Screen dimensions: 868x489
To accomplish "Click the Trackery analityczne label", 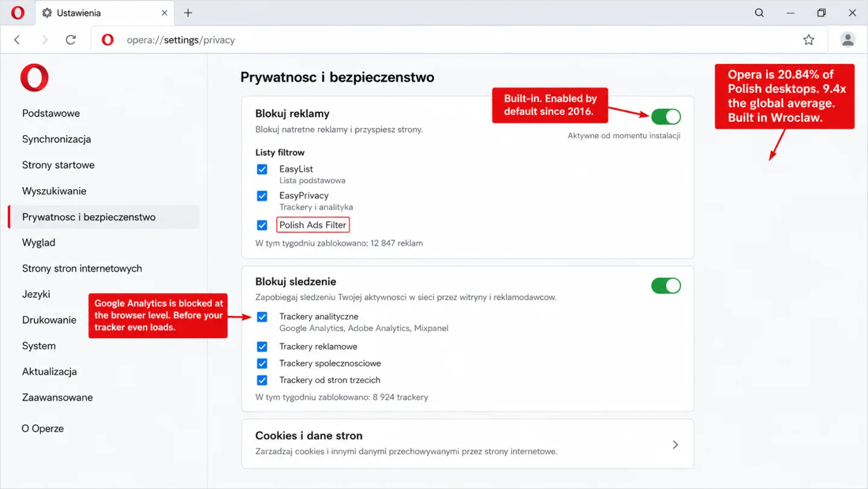I will point(319,317).
